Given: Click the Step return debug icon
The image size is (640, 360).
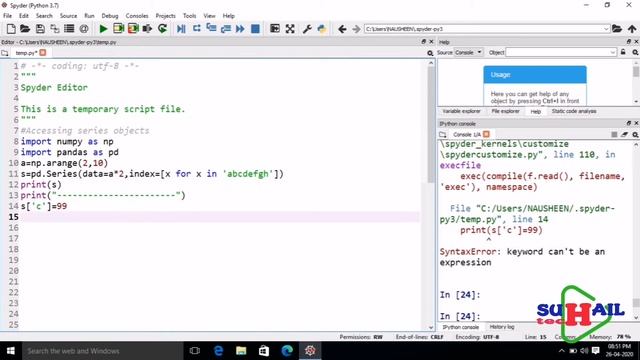Looking at the screenshot, I should click(226, 29).
